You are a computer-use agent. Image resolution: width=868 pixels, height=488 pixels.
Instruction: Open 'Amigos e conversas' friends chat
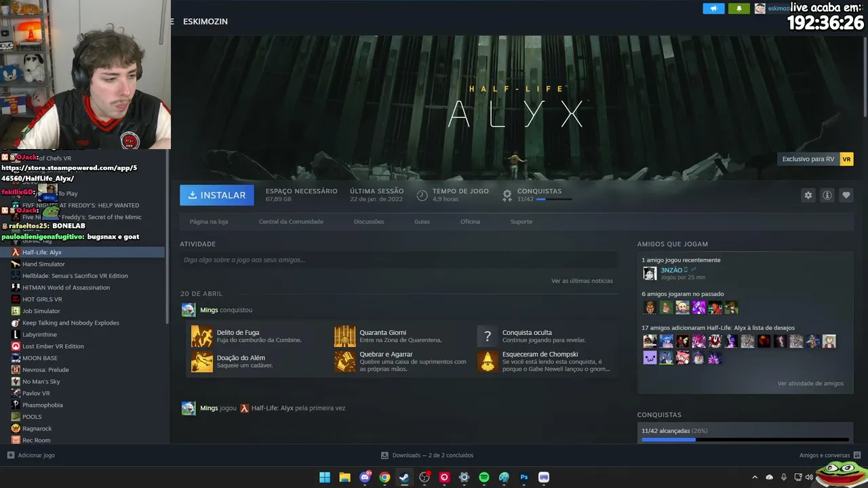pyautogui.click(x=830, y=455)
